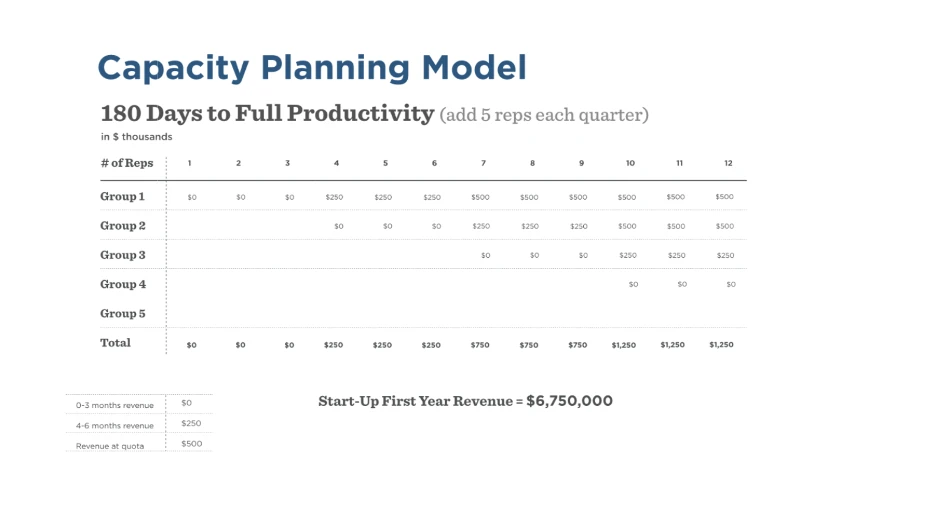
Task: Select the Group 1 row label
Action: click(122, 196)
